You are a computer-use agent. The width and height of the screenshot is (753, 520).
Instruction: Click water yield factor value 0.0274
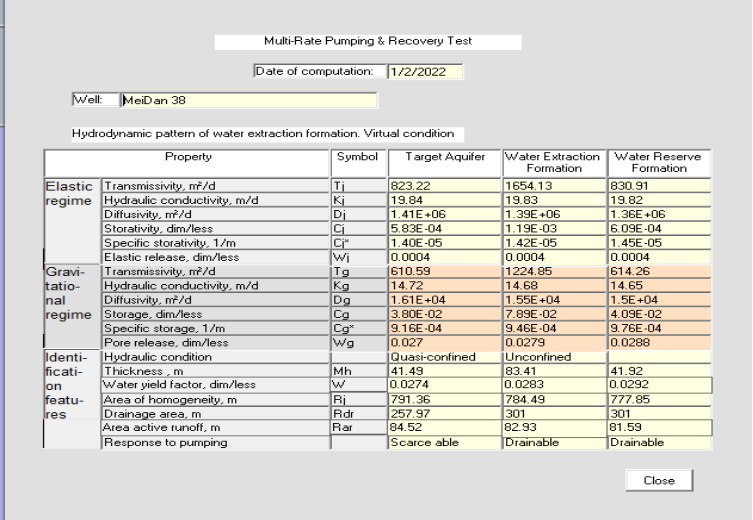click(x=444, y=385)
